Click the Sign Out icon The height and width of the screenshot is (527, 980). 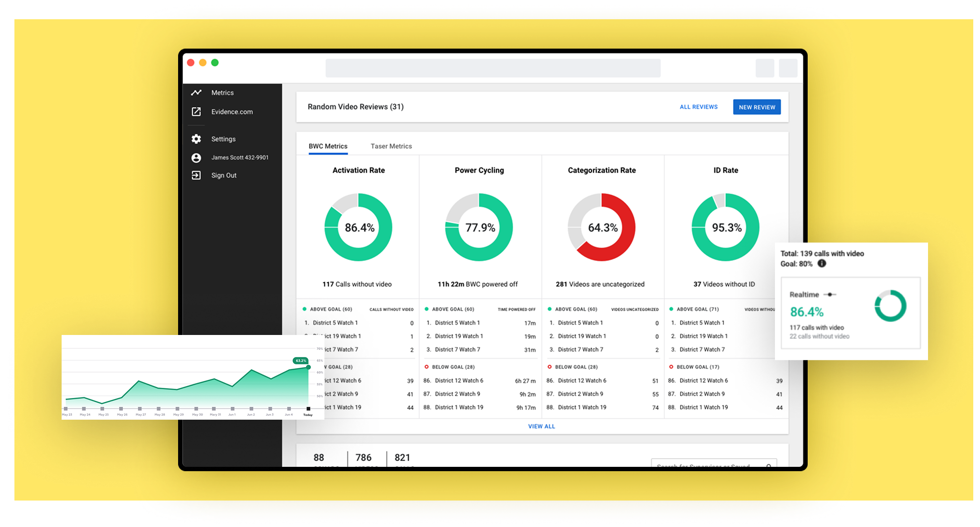click(196, 175)
